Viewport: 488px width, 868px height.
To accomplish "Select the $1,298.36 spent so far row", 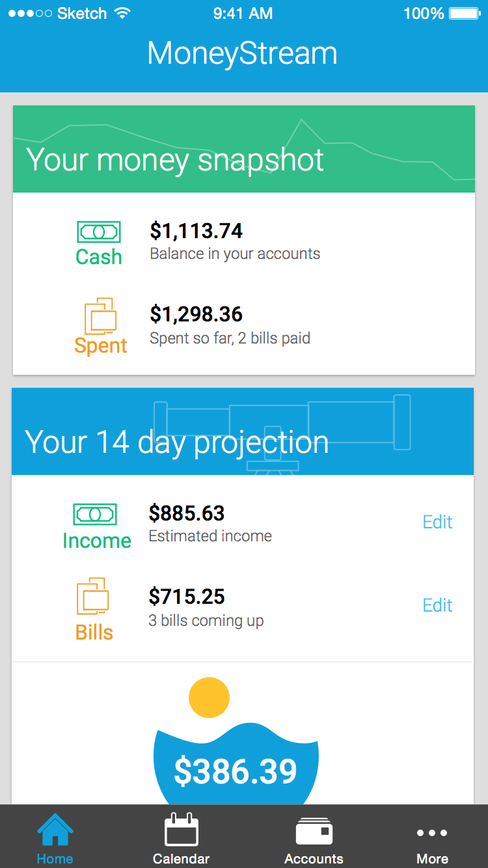I will (230, 325).
